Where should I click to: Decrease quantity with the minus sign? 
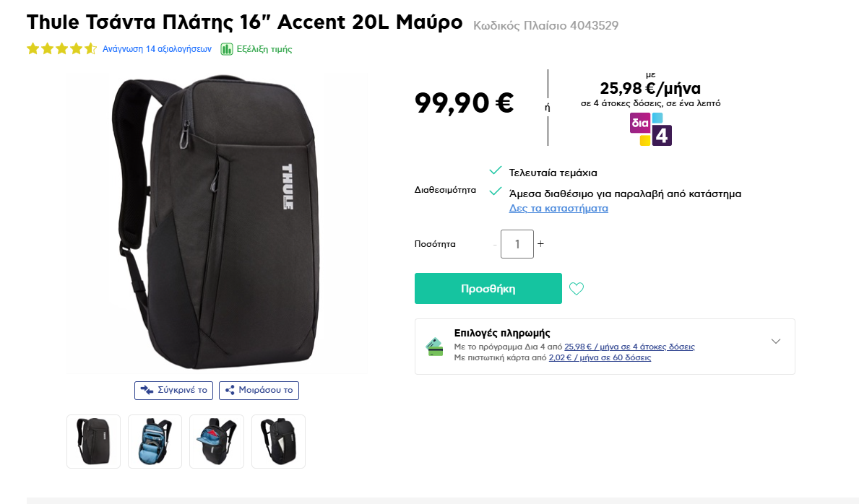[x=495, y=244]
